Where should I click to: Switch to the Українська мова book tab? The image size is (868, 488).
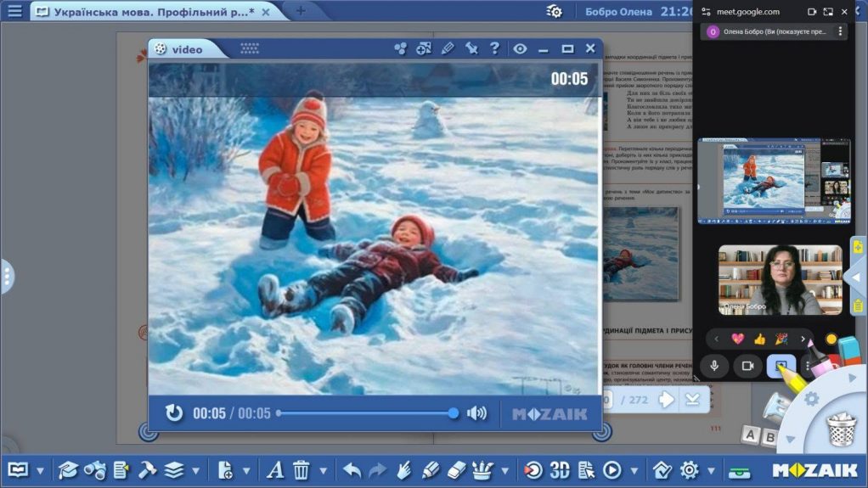coord(153,12)
